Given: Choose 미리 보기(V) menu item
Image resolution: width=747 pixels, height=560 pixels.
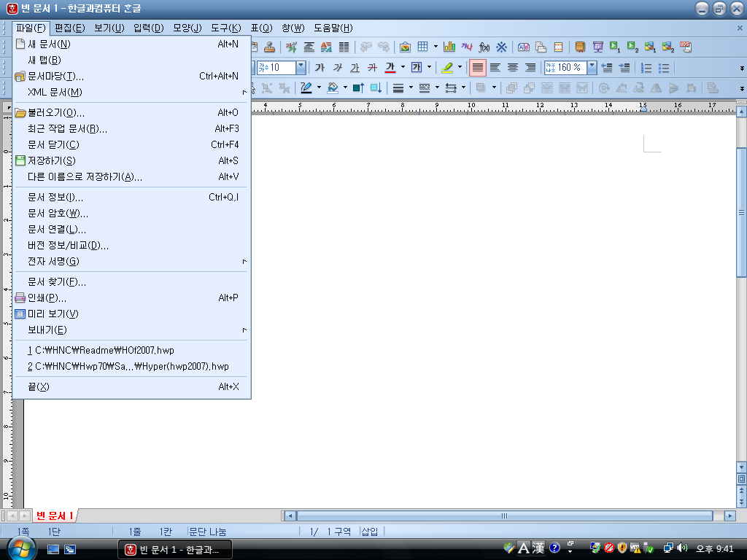Looking at the screenshot, I should point(131,314).
